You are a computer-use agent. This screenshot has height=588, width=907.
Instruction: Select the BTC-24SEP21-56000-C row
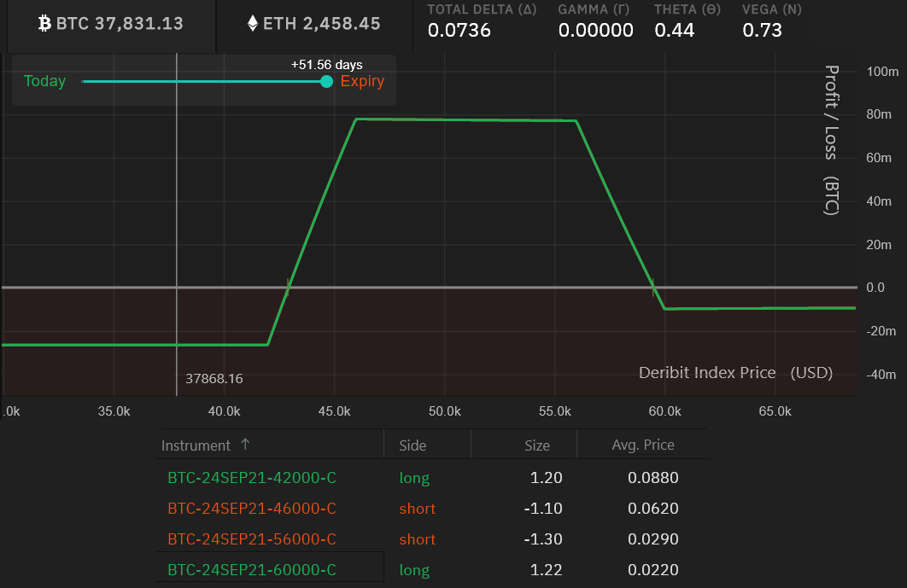252,539
